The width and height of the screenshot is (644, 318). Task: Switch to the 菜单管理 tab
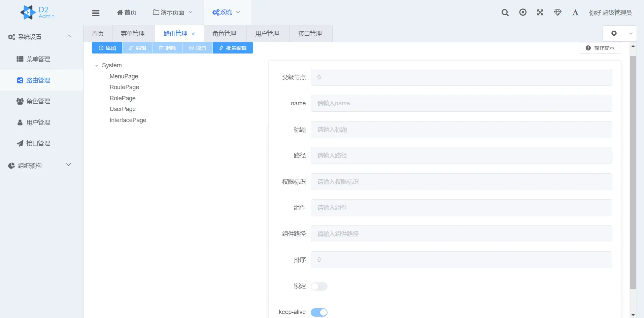(x=133, y=34)
